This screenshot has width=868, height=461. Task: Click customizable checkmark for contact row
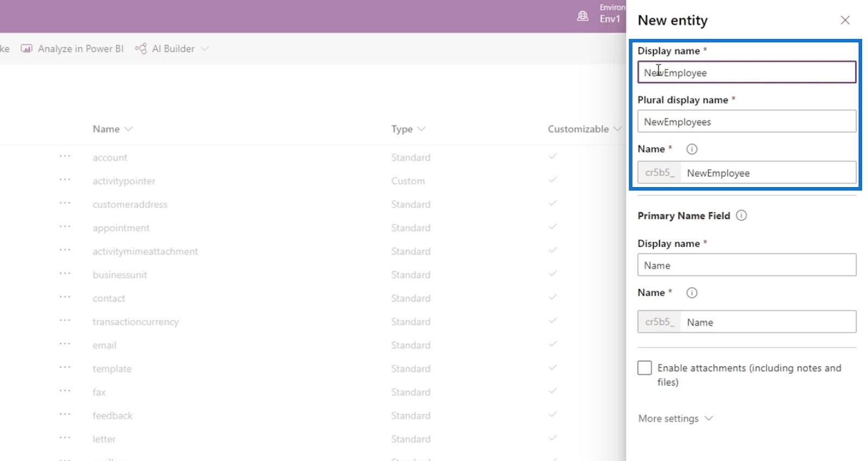(553, 297)
